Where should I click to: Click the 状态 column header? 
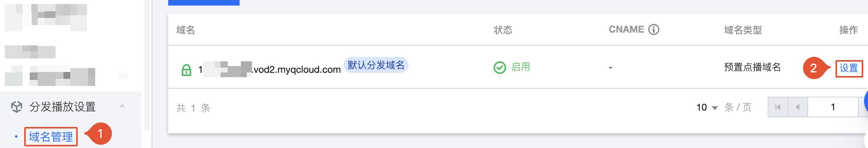coord(503,30)
